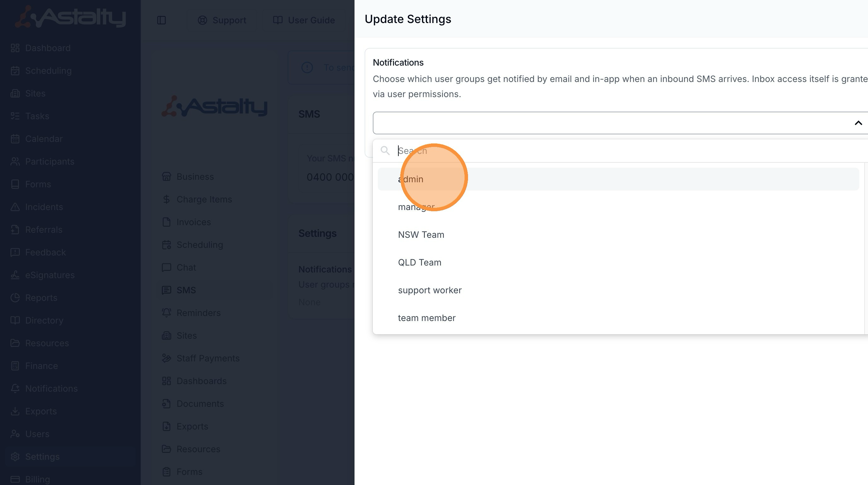
Task: Click the eSignatures icon in sidebar
Action: pos(15,275)
